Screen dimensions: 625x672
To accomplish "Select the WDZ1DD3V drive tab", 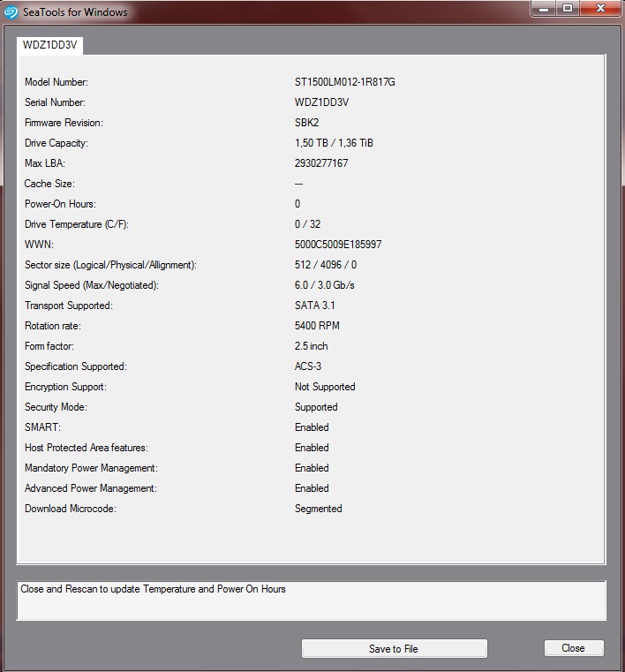I will pos(49,45).
